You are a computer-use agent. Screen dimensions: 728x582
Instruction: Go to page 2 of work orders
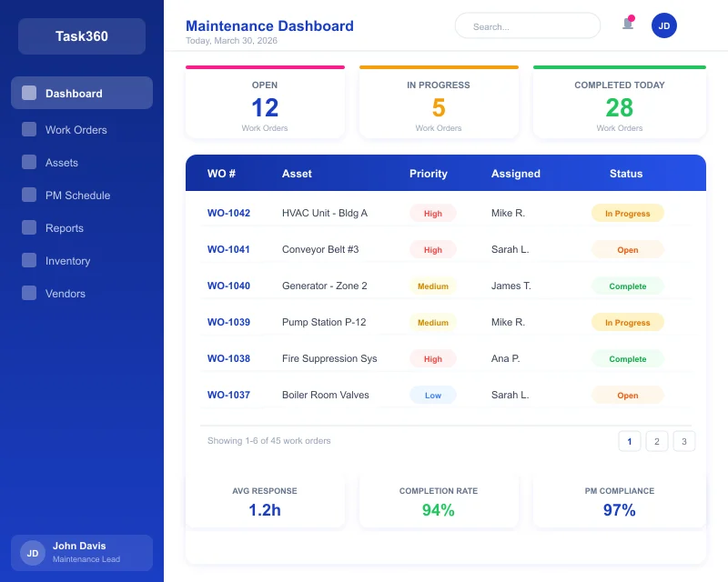(x=657, y=441)
